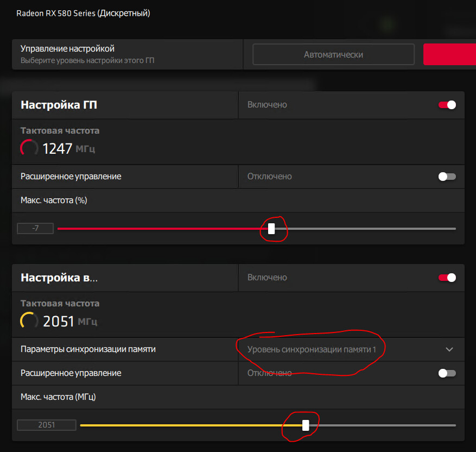Click the Radeon RX 580 Series title
This screenshot has height=452, width=476.
point(83,13)
